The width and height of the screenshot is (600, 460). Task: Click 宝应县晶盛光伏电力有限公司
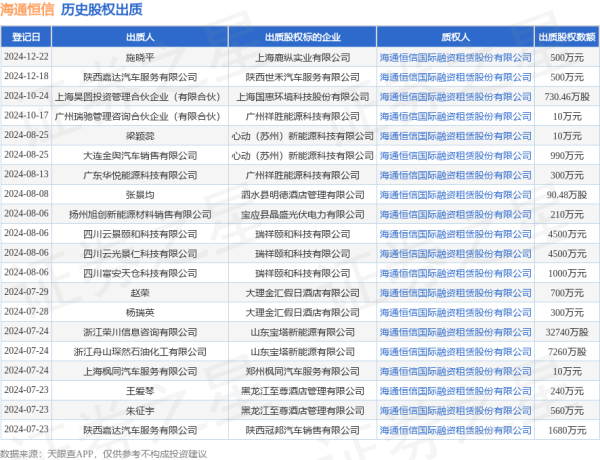coord(303,214)
